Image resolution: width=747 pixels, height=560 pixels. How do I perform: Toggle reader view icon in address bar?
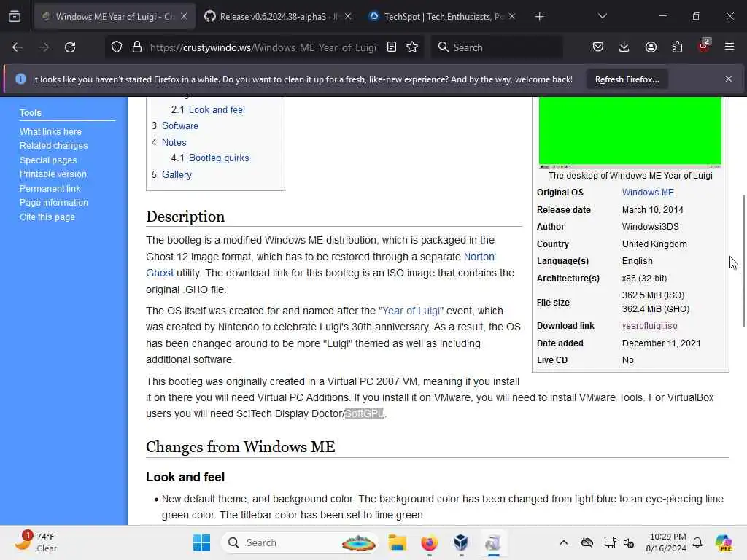pyautogui.click(x=392, y=47)
